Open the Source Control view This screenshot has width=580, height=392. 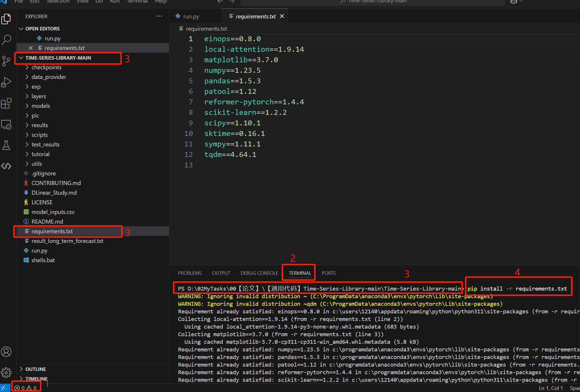tap(6, 61)
